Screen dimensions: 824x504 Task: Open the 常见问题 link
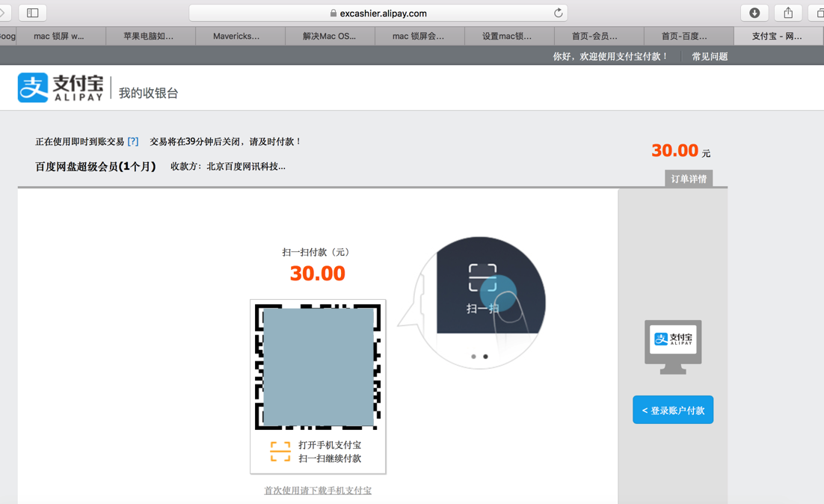pos(710,56)
